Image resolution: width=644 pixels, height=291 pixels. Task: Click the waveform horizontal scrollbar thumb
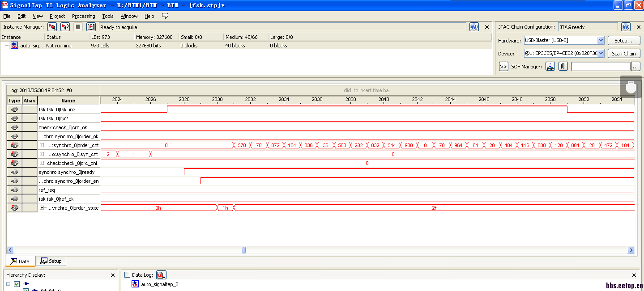coord(244,250)
